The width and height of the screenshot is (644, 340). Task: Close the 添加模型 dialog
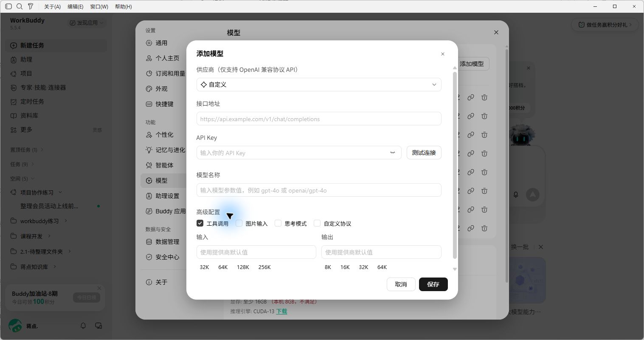point(443,54)
